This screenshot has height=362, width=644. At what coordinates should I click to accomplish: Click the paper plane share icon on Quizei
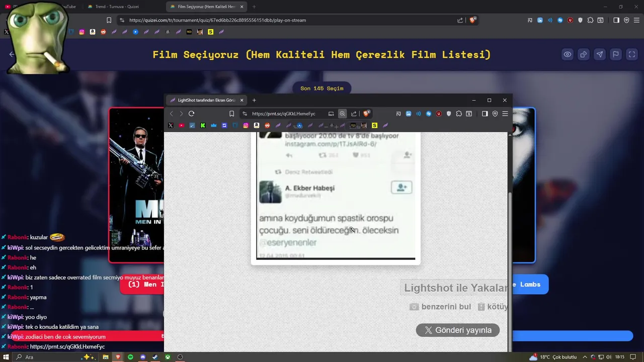600,54
